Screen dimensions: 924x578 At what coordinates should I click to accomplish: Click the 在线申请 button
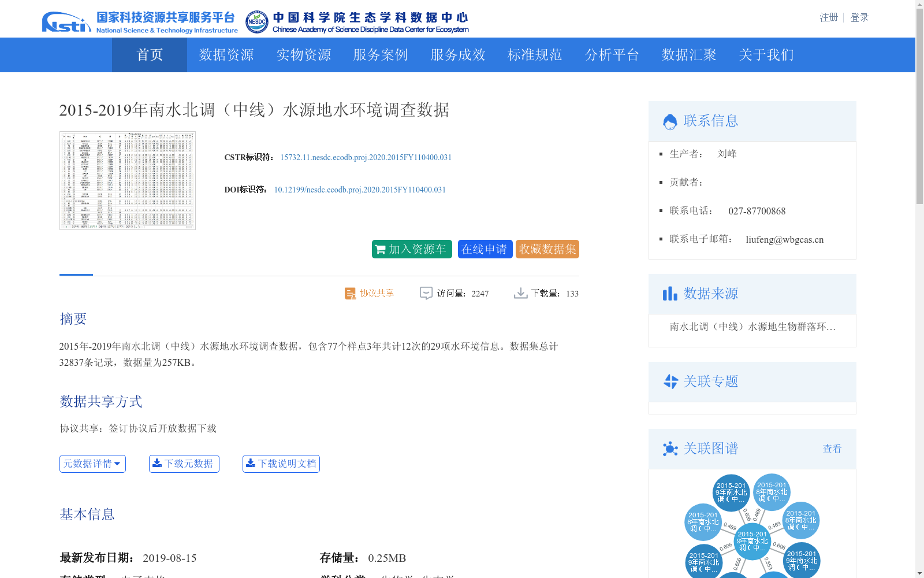[x=485, y=249]
